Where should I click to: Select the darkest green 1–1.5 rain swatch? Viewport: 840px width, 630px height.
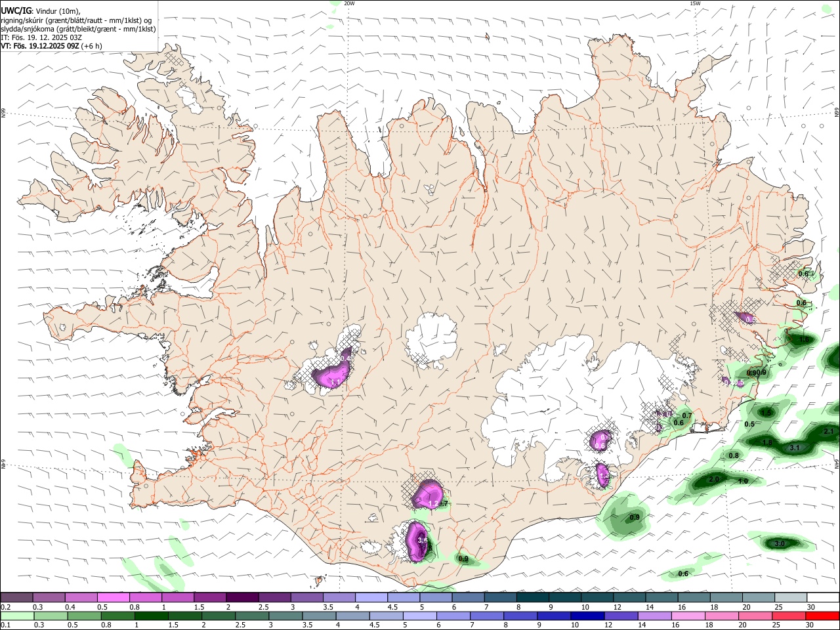click(x=151, y=616)
